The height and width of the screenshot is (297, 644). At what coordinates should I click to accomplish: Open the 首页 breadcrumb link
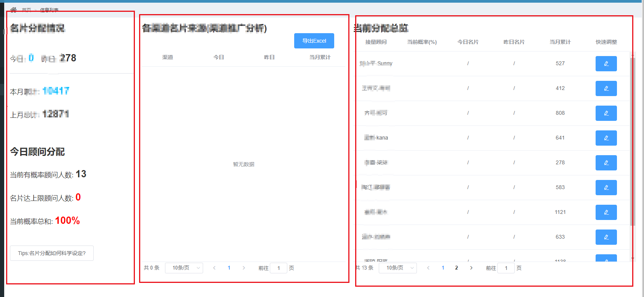[27, 10]
